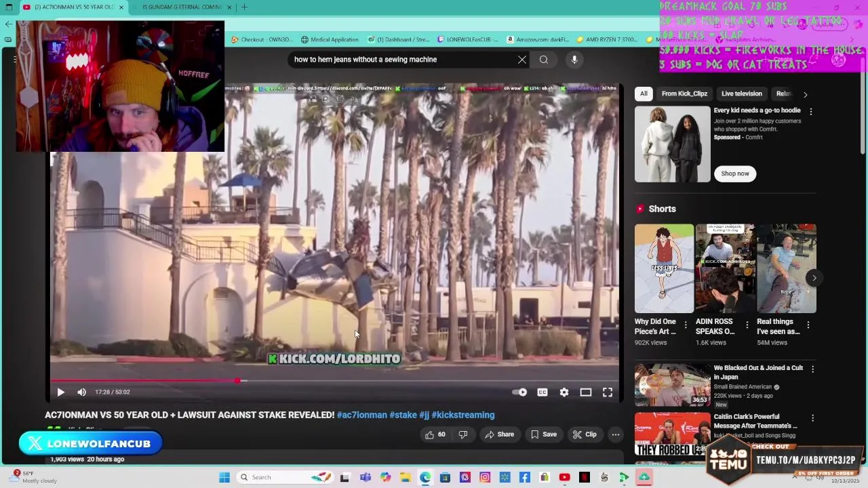Open Medical Application bookmark
The height and width of the screenshot is (488, 868).
point(330,39)
